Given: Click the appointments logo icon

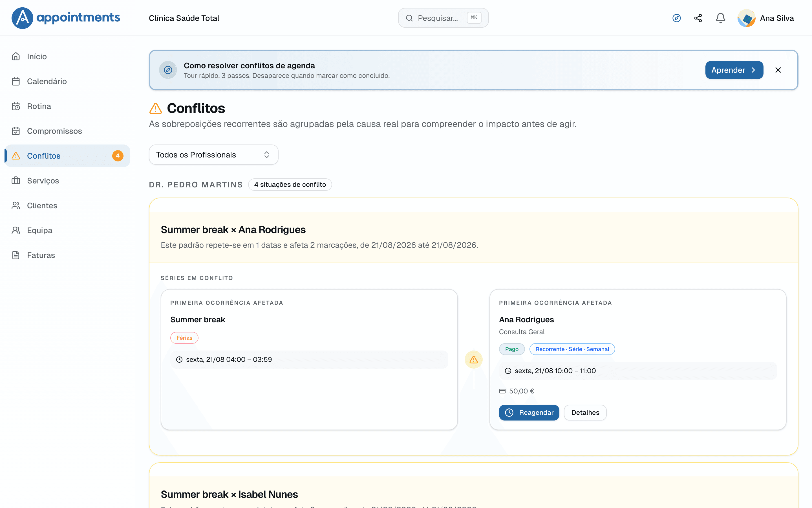Looking at the screenshot, I should [x=22, y=18].
